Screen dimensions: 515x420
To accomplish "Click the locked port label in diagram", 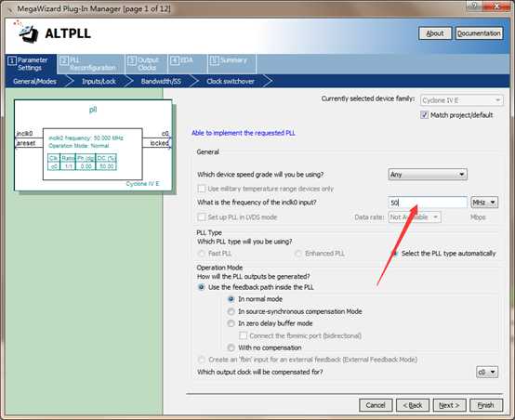I will (x=160, y=143).
